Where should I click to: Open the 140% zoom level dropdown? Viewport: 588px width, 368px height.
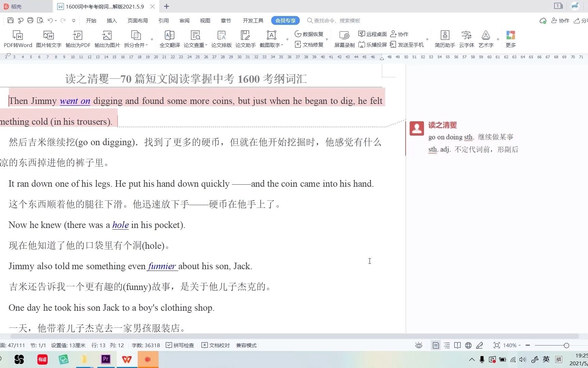pos(512,345)
